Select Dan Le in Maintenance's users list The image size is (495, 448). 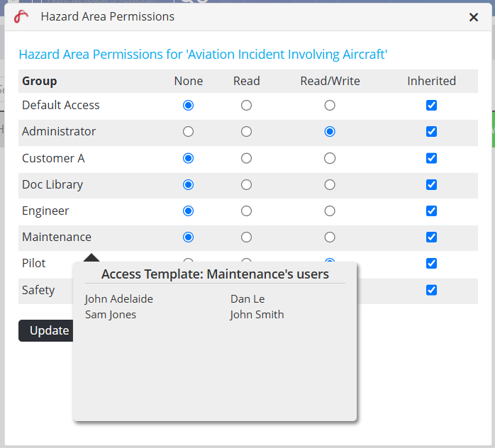pyautogui.click(x=247, y=299)
